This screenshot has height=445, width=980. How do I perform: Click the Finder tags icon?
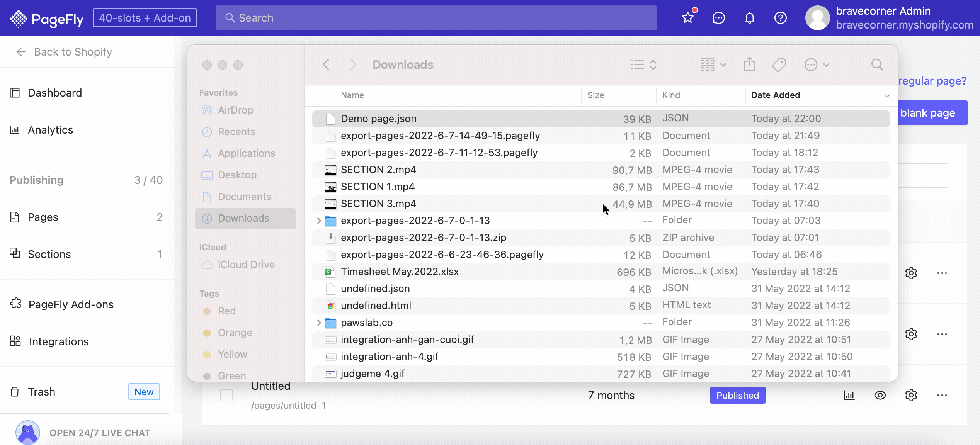pos(779,65)
